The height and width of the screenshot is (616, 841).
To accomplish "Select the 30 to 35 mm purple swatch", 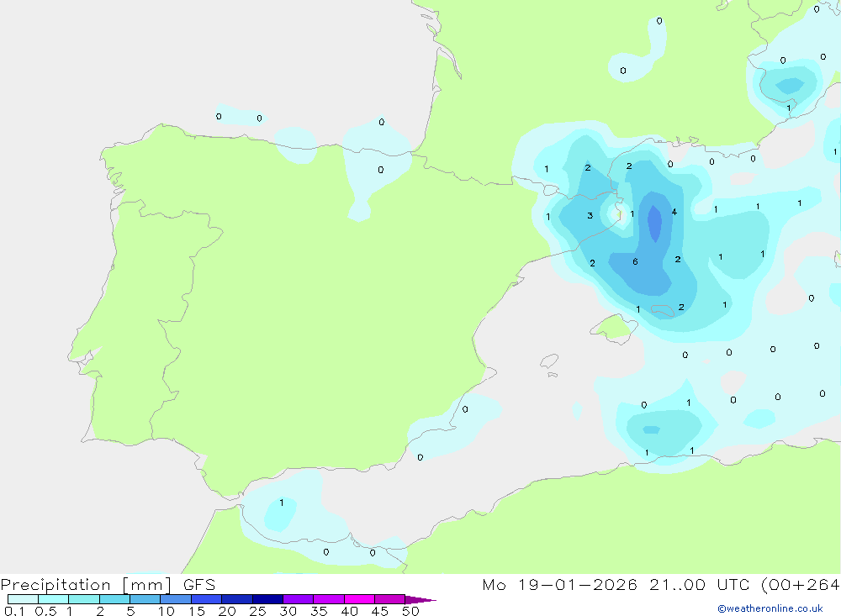I will click(298, 599).
